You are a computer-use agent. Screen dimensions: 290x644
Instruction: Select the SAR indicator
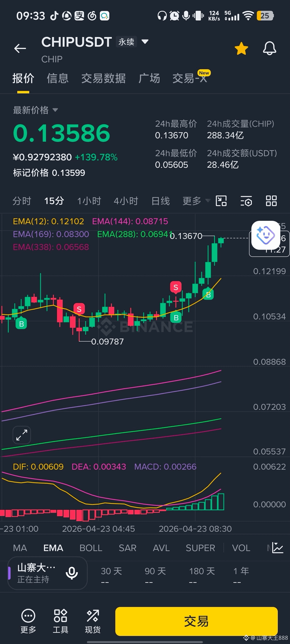pos(127,548)
